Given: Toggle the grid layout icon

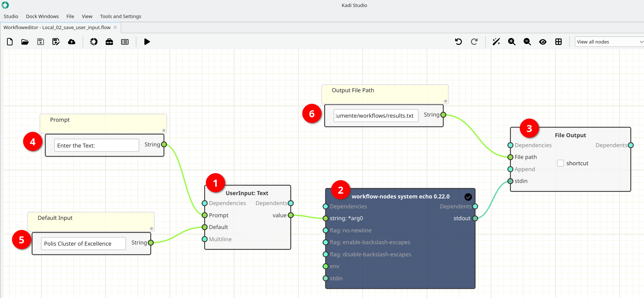Looking at the screenshot, I should pyautogui.click(x=558, y=42).
